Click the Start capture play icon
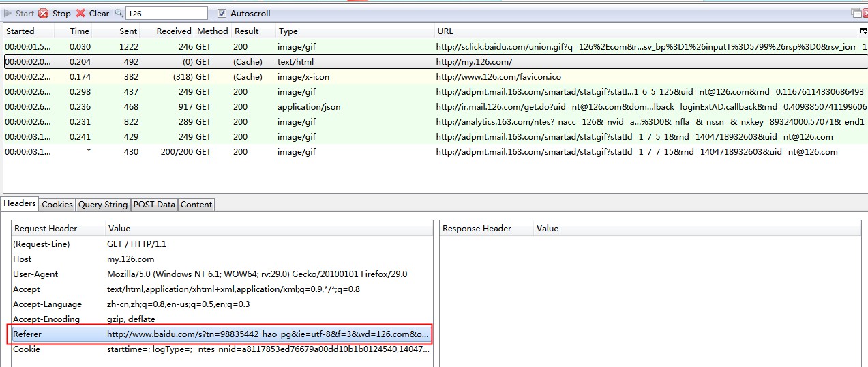The image size is (868, 367). coord(8,13)
